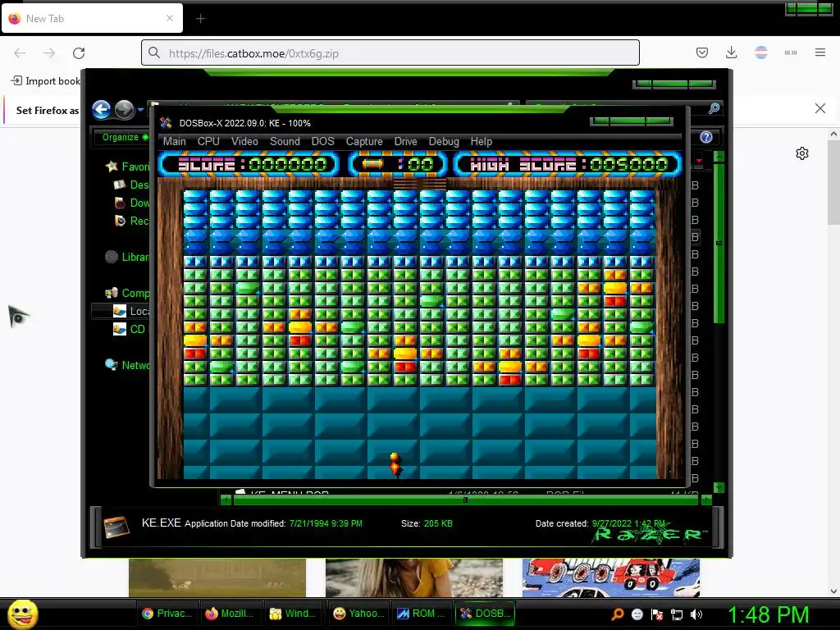Click the Explorer help question mark icon

click(x=706, y=137)
